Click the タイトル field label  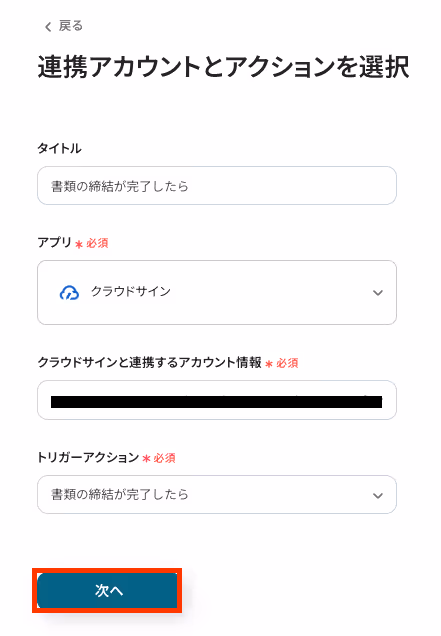[x=59, y=148]
